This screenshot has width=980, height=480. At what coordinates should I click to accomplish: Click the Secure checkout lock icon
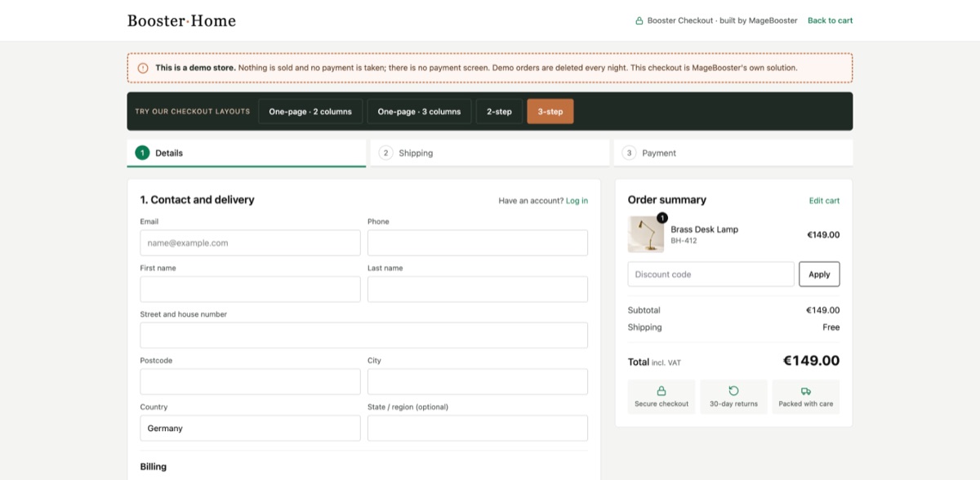[661, 391]
